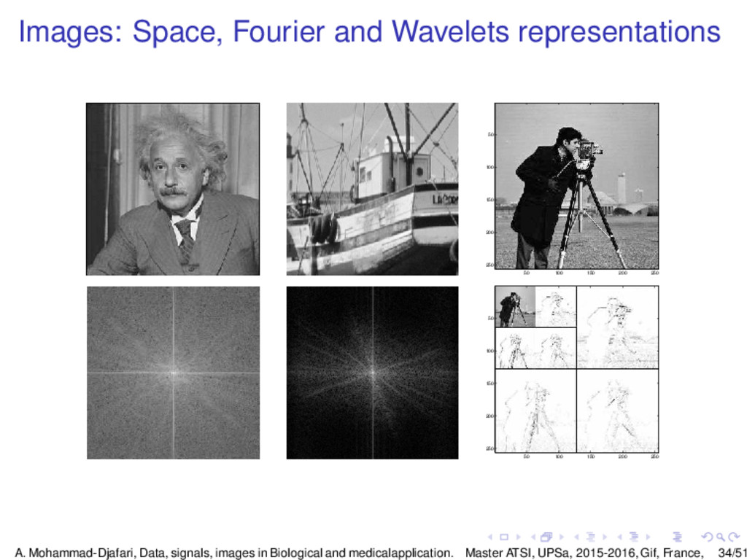Screen dimensions: 747x560
Task: Go to previous frame using arrow before stacked-frames icon
Action: pyautogui.click(x=533, y=537)
